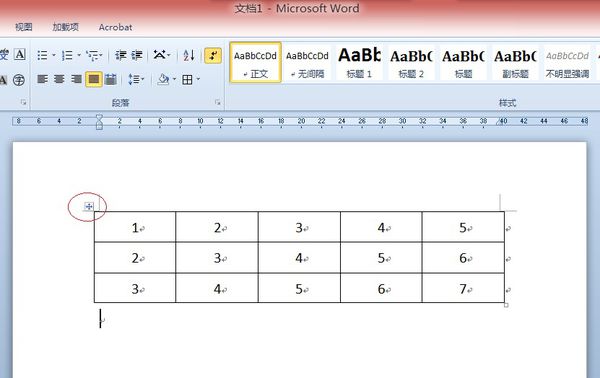Viewport: 600px width, 378px height.
Task: Click Increase Indent icon
Action: coord(137,56)
